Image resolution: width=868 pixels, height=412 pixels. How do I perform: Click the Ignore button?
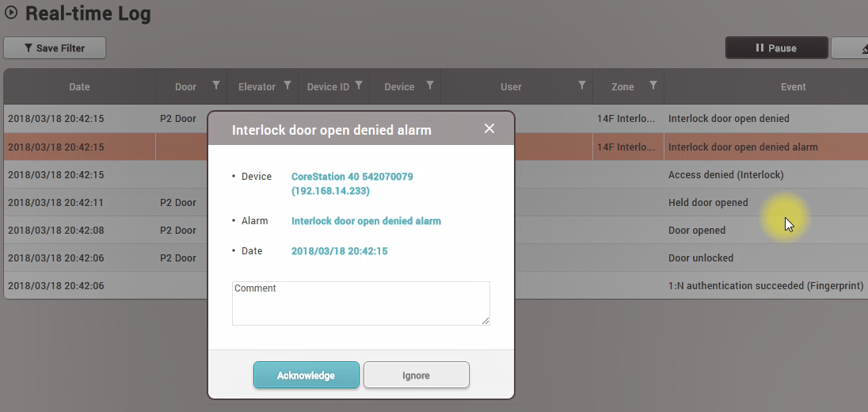click(416, 376)
